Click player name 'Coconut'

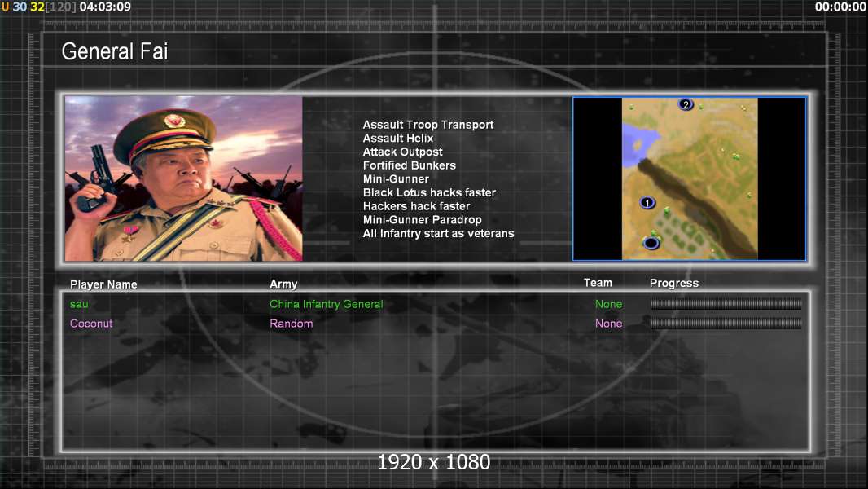90,324
